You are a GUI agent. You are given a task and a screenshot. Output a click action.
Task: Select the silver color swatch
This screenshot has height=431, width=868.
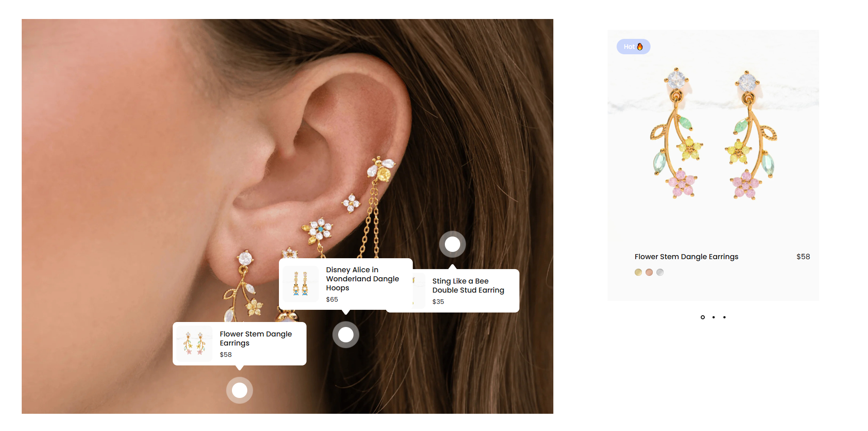point(660,272)
